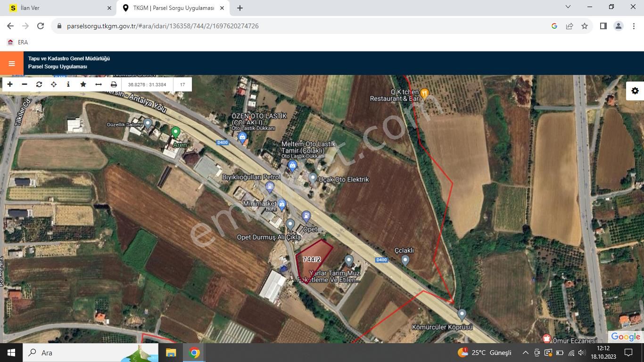Zoom out with the minus map tool

[x=25, y=84]
